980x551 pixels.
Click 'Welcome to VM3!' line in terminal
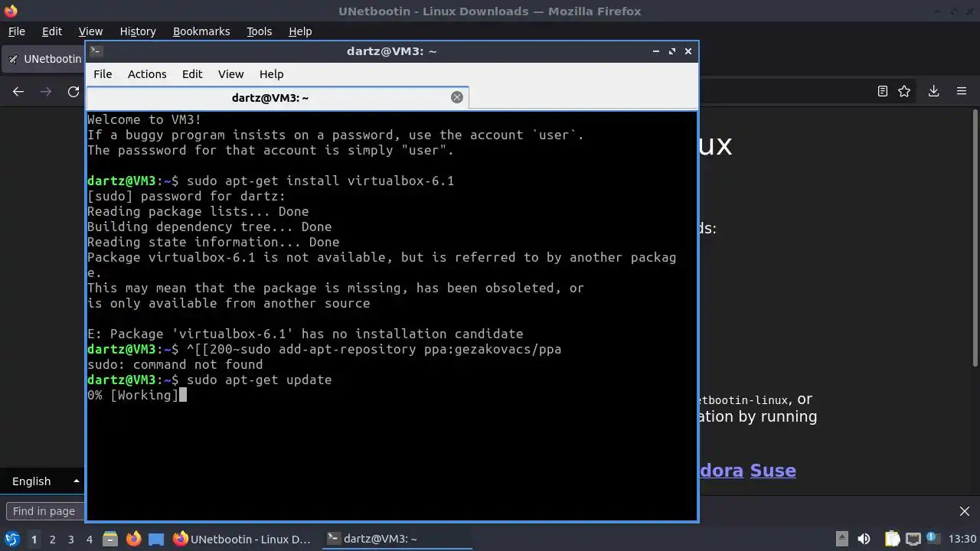144,119
